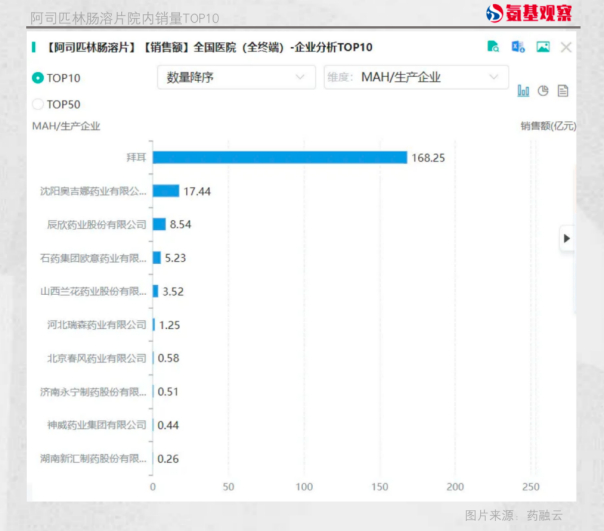Save chart using the image icon
Viewport: 604px width, 531px height.
click(x=543, y=47)
